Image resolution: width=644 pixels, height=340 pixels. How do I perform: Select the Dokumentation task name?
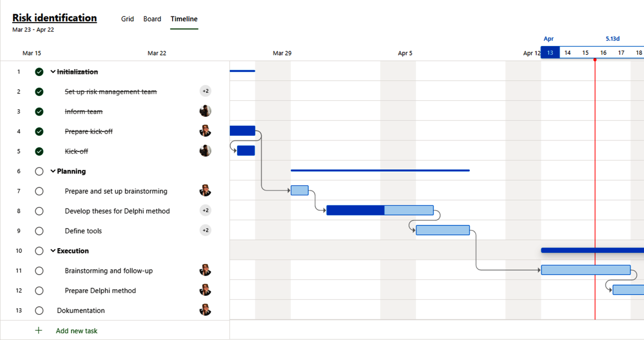click(x=81, y=310)
